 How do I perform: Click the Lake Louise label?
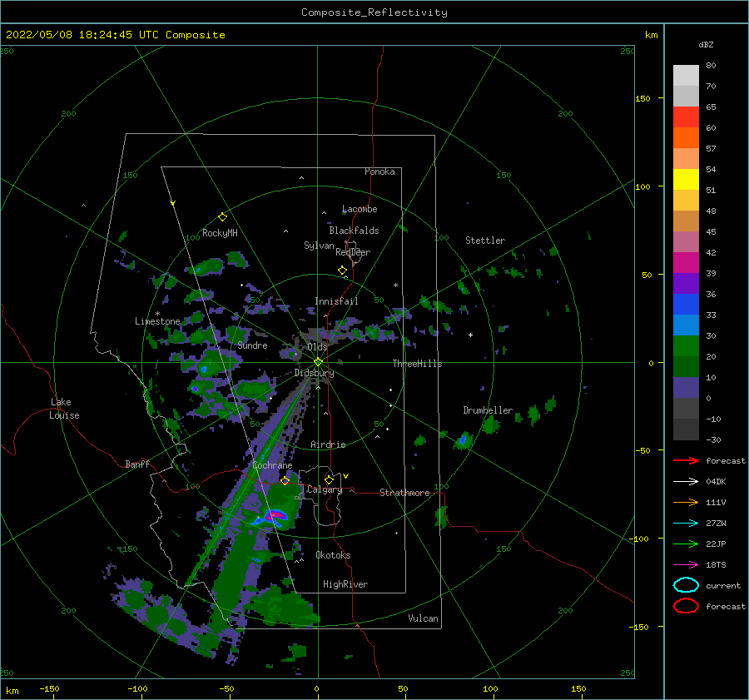point(64,409)
